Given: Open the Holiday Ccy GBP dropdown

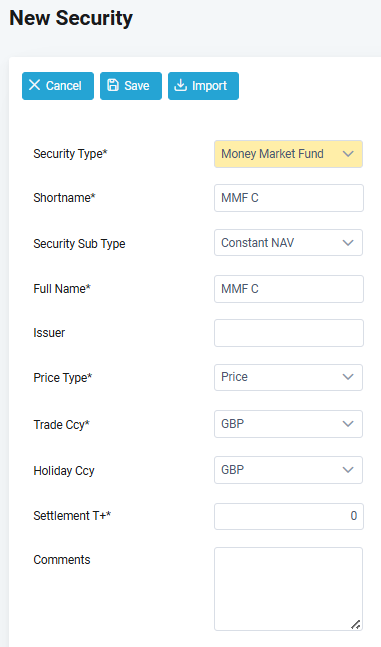Looking at the screenshot, I should coord(289,470).
